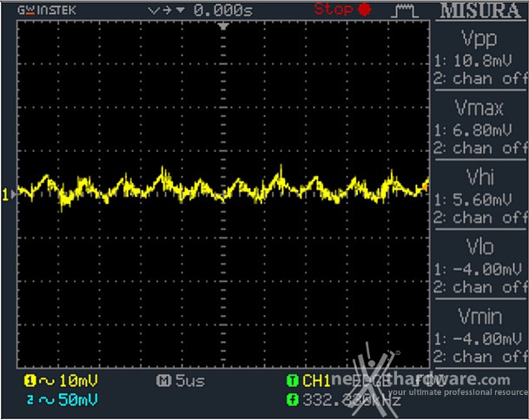Click the cyan channel 2 badge icon
Viewport: 529px width, 420px height.
click(x=30, y=400)
